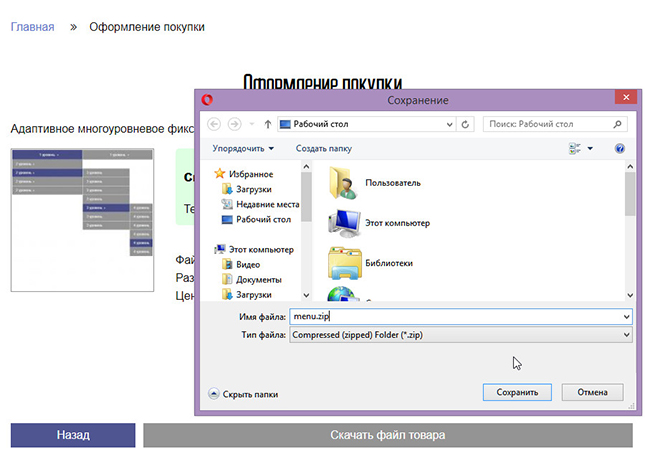
Task: Change the file view layout icon
Action: point(575,148)
